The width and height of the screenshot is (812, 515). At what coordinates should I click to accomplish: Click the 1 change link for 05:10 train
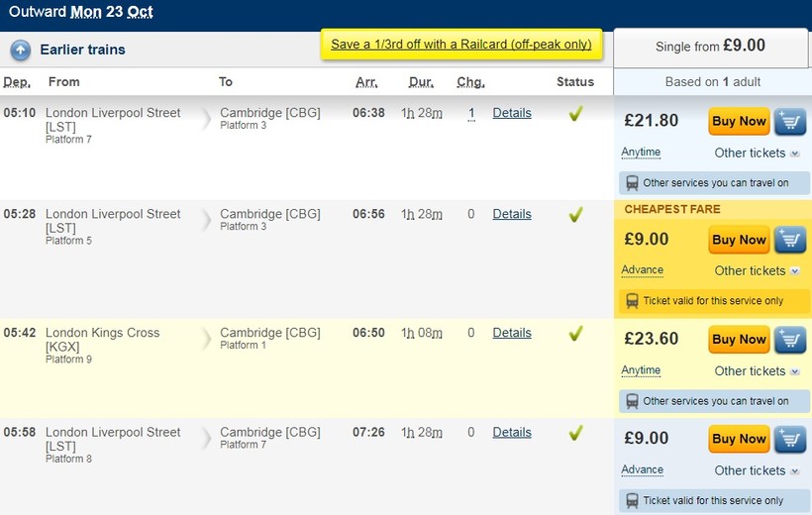point(471,114)
